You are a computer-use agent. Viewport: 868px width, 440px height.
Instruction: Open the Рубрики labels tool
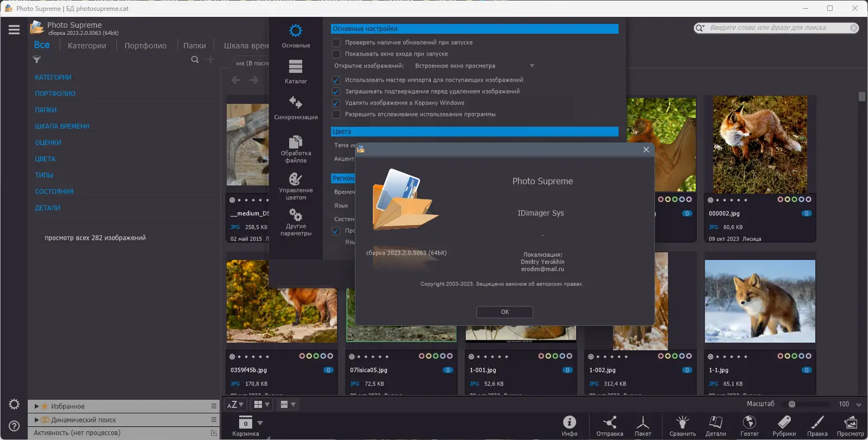coord(784,426)
